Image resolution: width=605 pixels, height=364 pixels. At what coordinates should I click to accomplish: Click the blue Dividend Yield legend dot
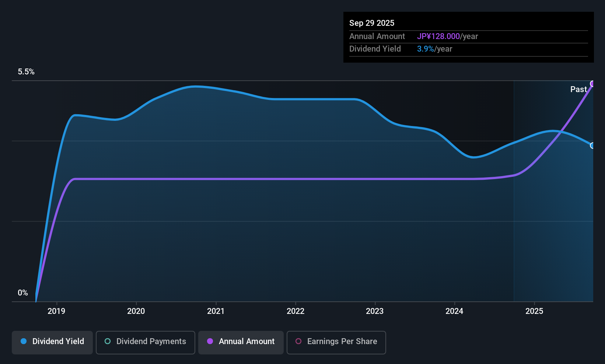pyautogui.click(x=24, y=341)
